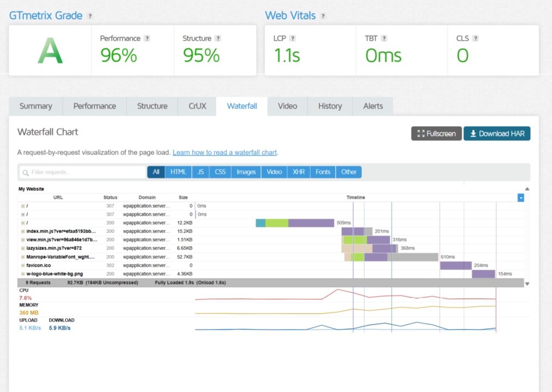Filter requests by Other
Screen dimensions: 552x392
(x=349, y=172)
